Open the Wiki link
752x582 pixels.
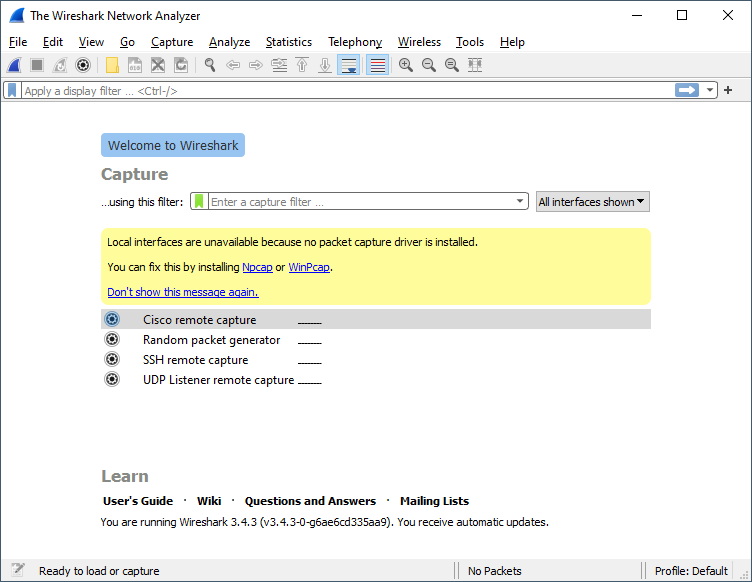[x=209, y=501]
